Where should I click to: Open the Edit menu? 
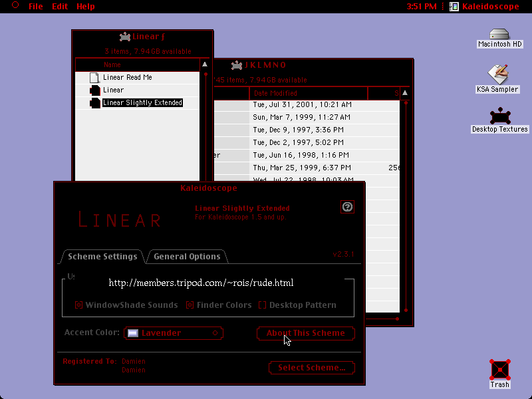(60, 7)
